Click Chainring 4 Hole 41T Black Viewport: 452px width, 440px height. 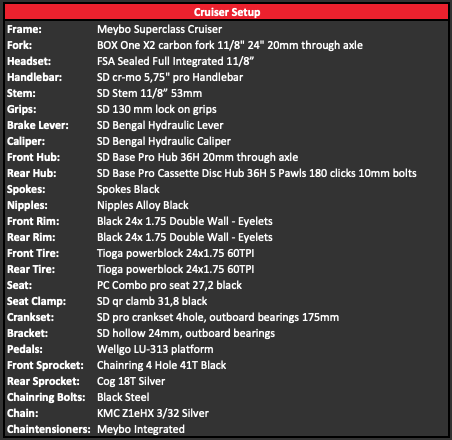[x=162, y=365]
